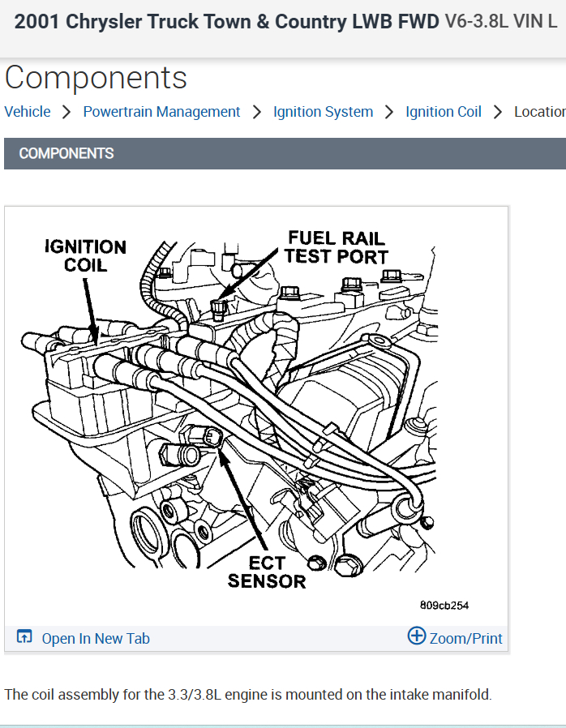This screenshot has width=566, height=728.
Task: Click chevron after Vehicle breadcrumb
Action: pyautogui.click(x=66, y=112)
